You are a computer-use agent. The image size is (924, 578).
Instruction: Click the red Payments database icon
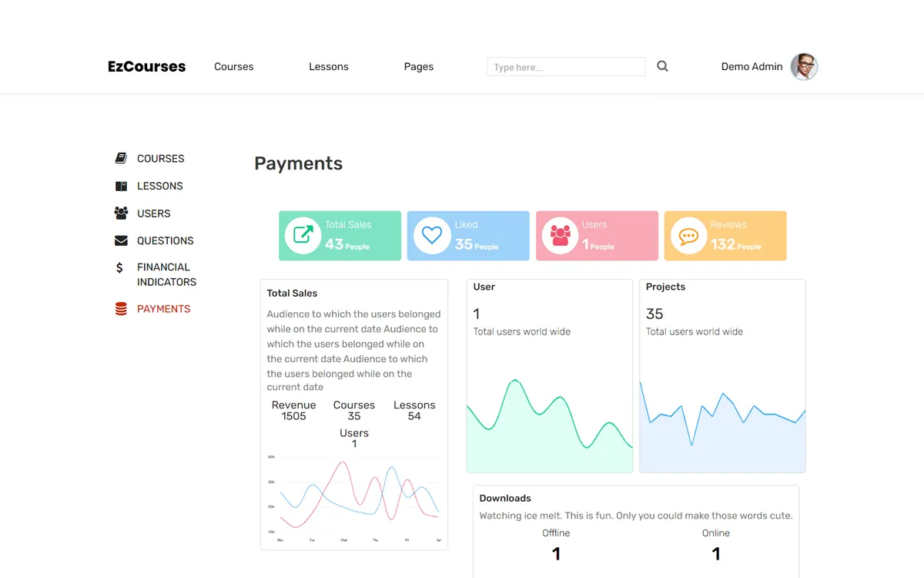[121, 309]
